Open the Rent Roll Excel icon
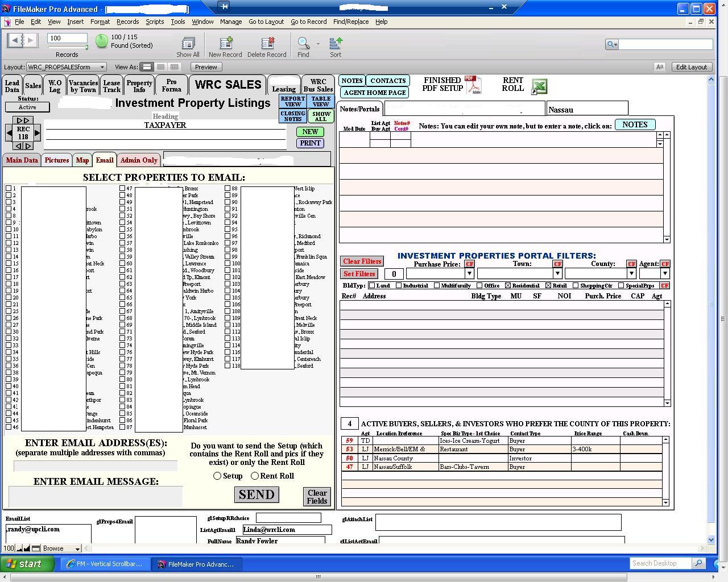 coord(539,86)
